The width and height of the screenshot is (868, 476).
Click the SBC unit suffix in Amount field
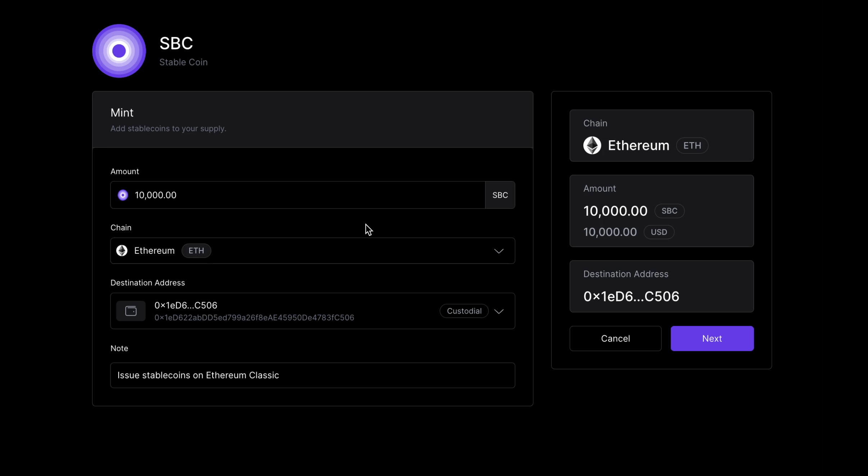click(500, 195)
